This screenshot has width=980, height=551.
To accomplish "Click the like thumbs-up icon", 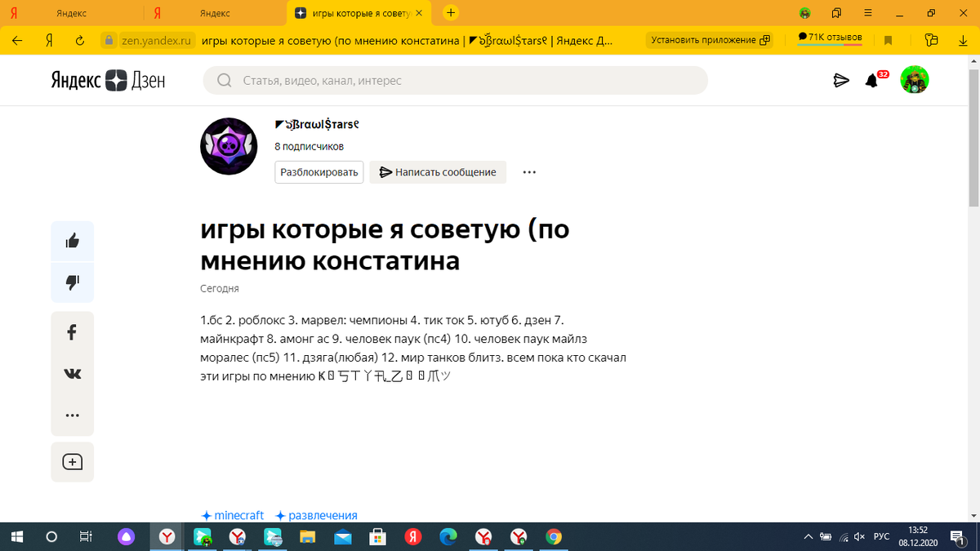I will click(x=72, y=241).
